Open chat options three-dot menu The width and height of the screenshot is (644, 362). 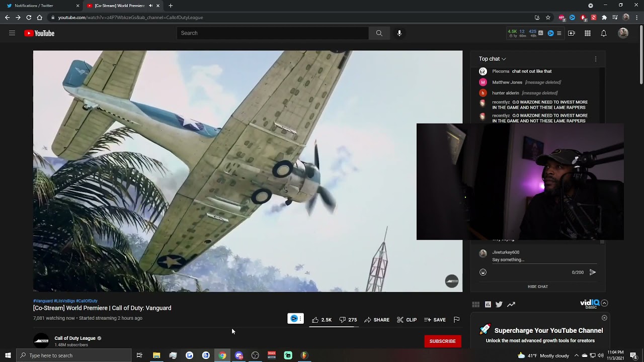[x=596, y=59]
